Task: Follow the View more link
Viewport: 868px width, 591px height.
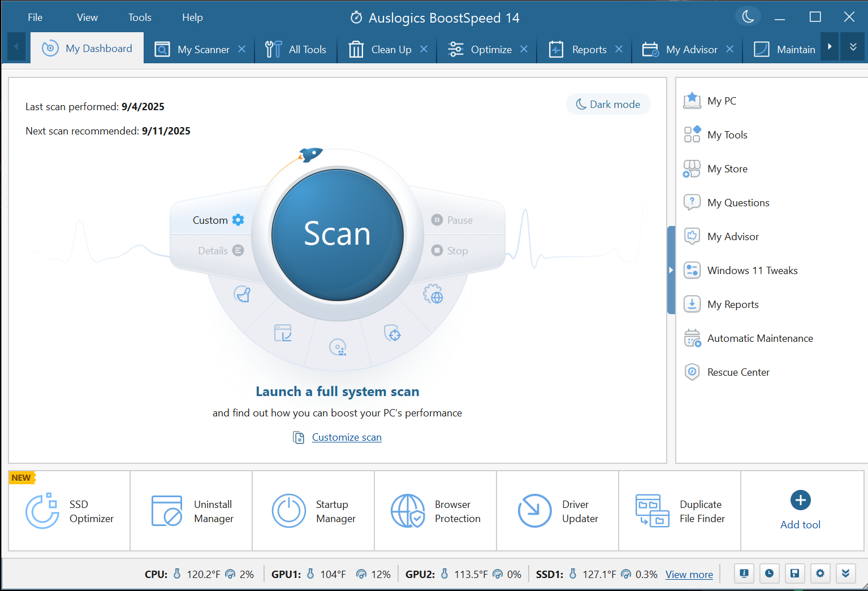Action: click(689, 575)
